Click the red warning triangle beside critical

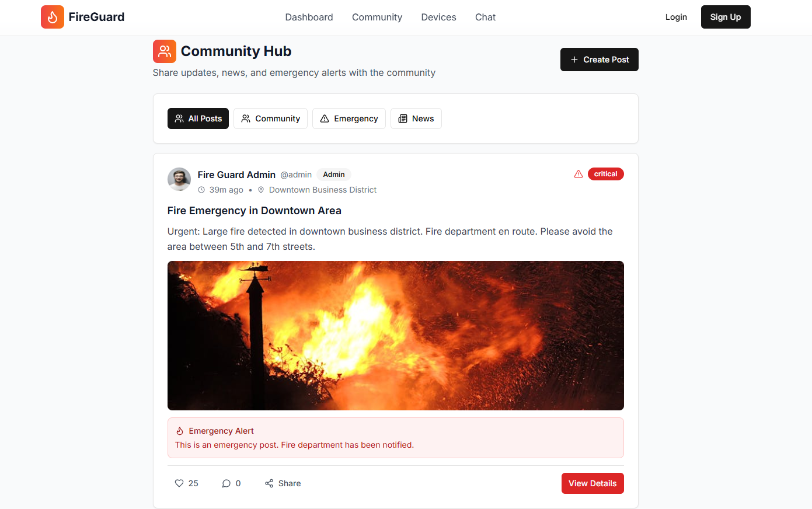[578, 174]
